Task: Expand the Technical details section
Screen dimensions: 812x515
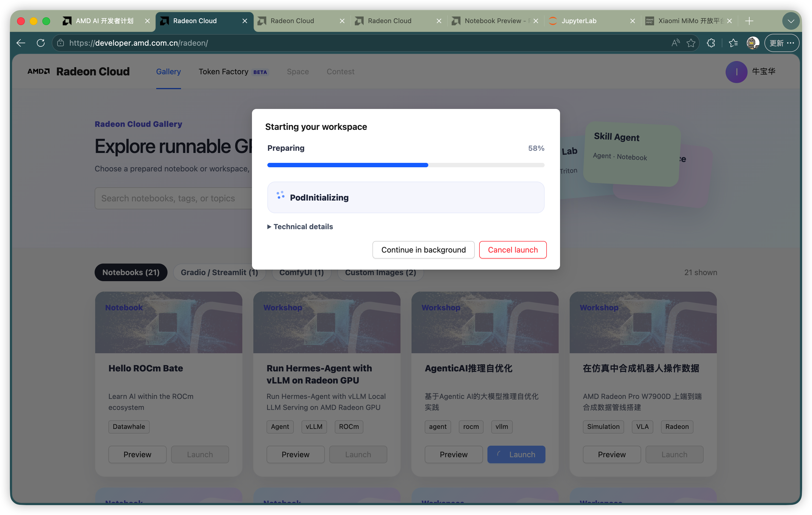Action: tap(300, 227)
